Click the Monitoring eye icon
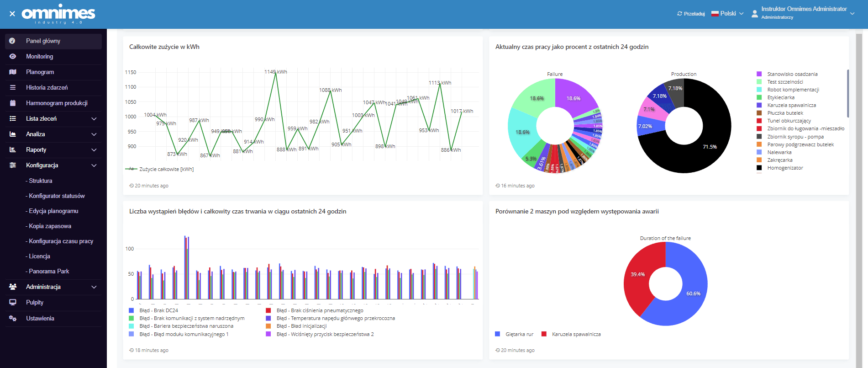Screen dimensions: 868x368 [x=12, y=56]
